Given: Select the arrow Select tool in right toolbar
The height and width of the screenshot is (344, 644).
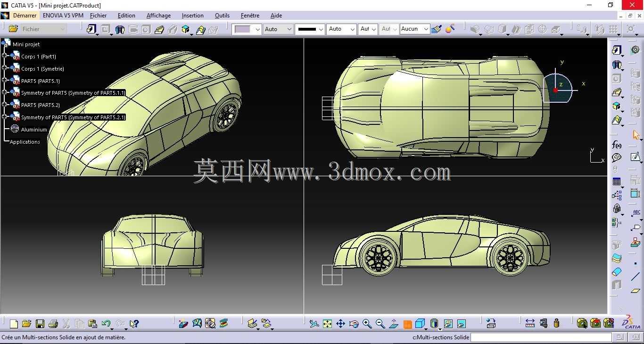Looking at the screenshot, I should [x=636, y=135].
